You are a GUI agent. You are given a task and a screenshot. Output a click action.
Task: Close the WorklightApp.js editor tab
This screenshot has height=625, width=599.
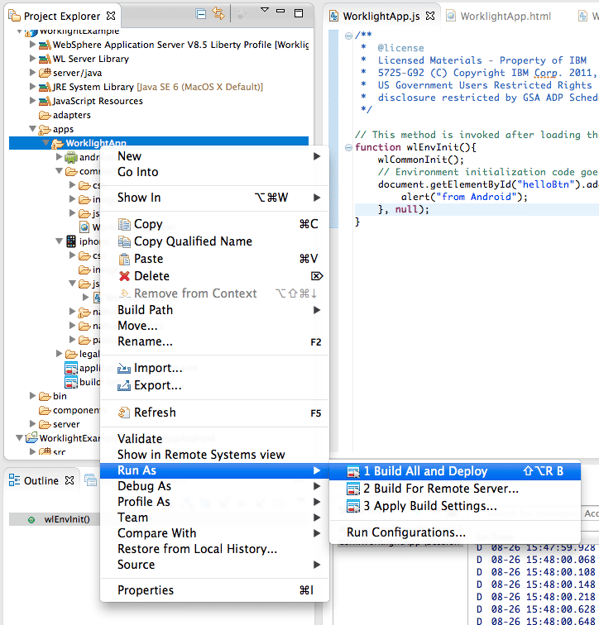point(430,16)
